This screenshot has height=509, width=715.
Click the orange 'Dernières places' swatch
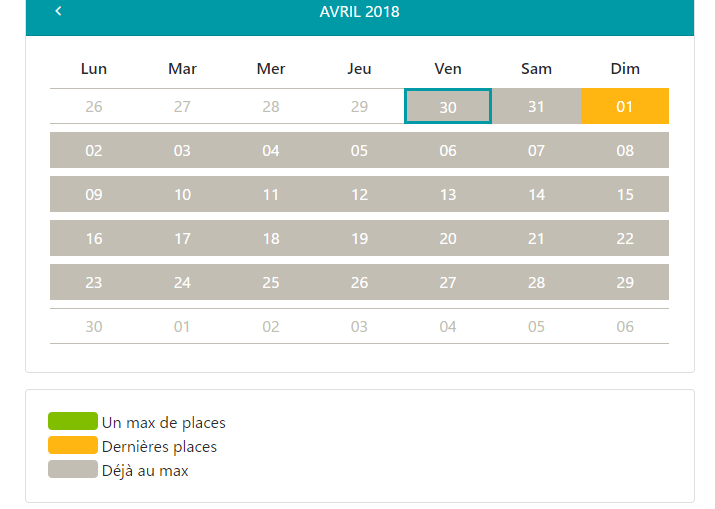73,445
